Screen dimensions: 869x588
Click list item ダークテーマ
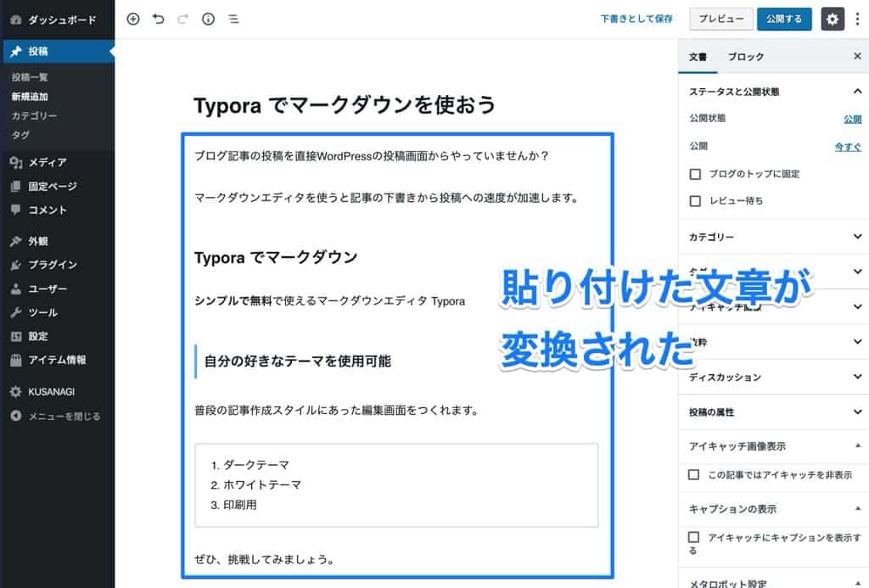point(255,464)
